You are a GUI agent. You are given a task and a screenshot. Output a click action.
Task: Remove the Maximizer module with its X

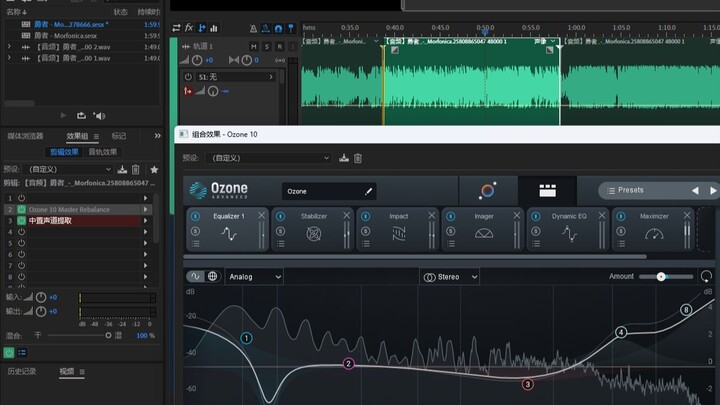click(x=687, y=215)
